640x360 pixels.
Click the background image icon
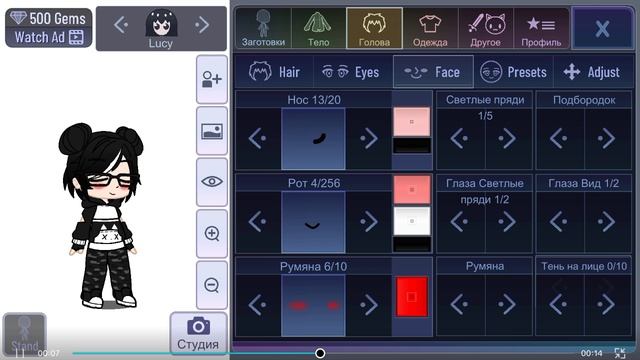tap(212, 131)
